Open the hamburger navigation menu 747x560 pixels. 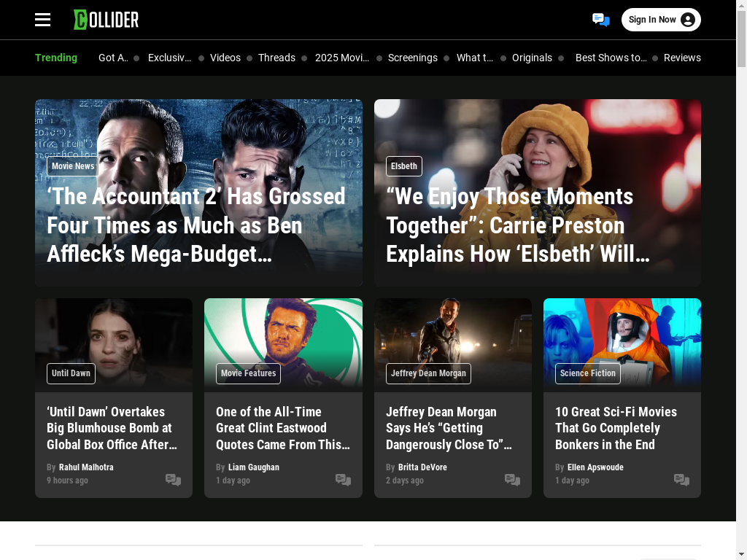pyautogui.click(x=42, y=20)
